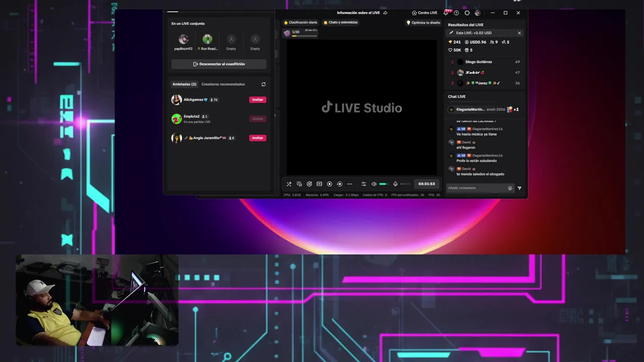Open the profile avatar in title bar
This screenshot has height=362, width=644.
[x=477, y=13]
